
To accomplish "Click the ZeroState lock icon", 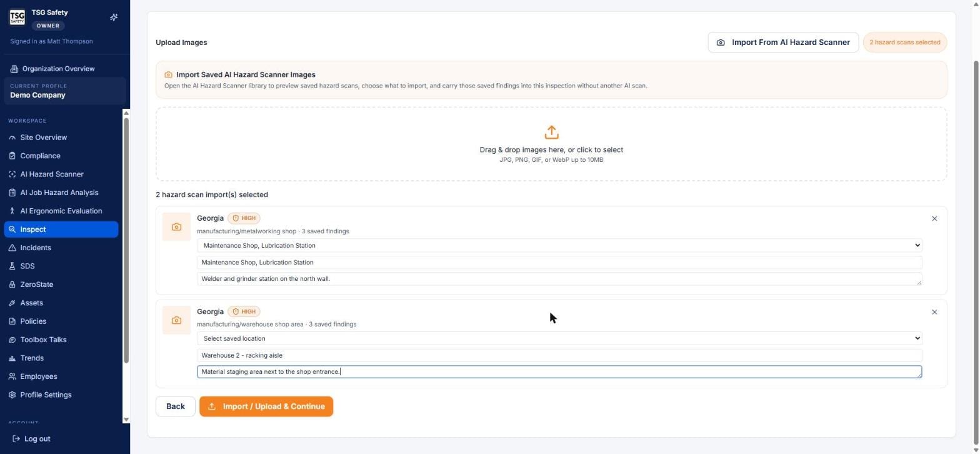I will [12, 285].
